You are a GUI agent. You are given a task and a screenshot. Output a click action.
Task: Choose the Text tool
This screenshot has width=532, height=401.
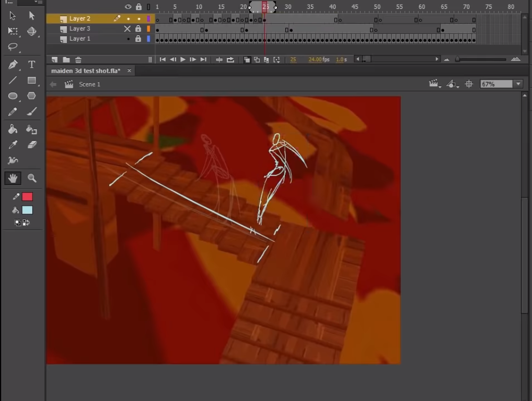[x=31, y=64]
